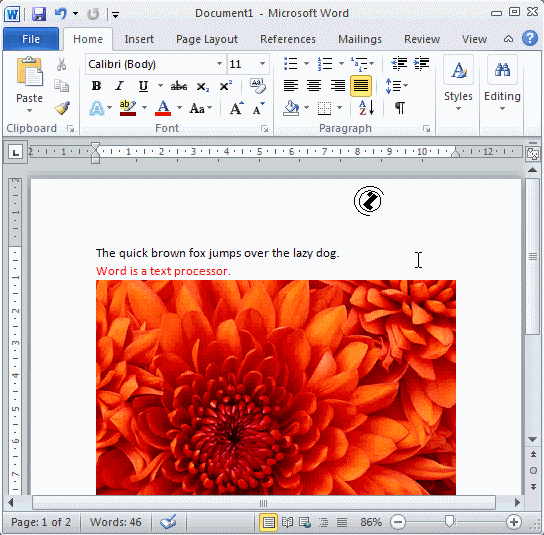Click the Multilevel List icon

(359, 64)
